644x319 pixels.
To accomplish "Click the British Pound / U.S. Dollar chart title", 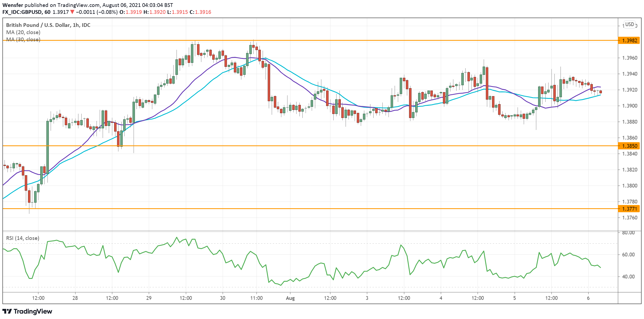I will pos(48,25).
